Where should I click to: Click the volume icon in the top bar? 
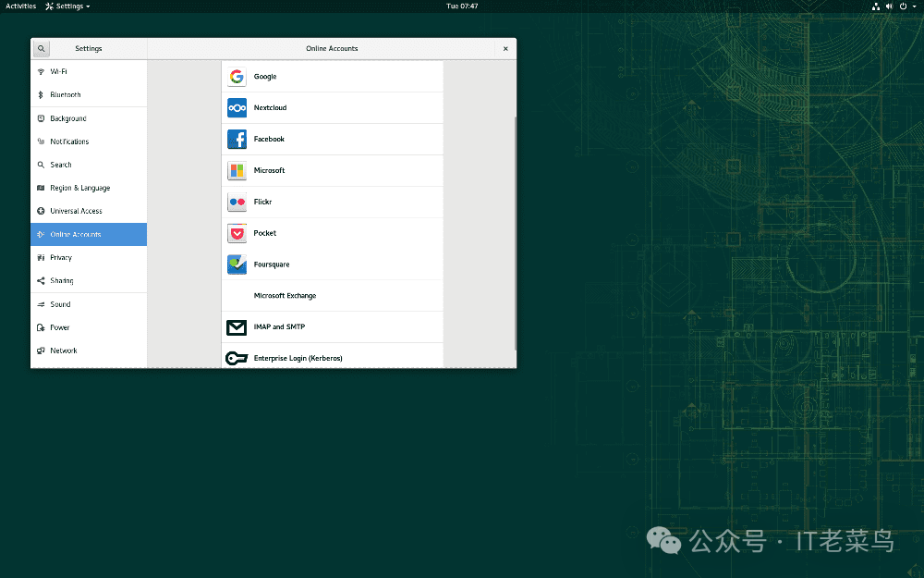click(x=888, y=6)
